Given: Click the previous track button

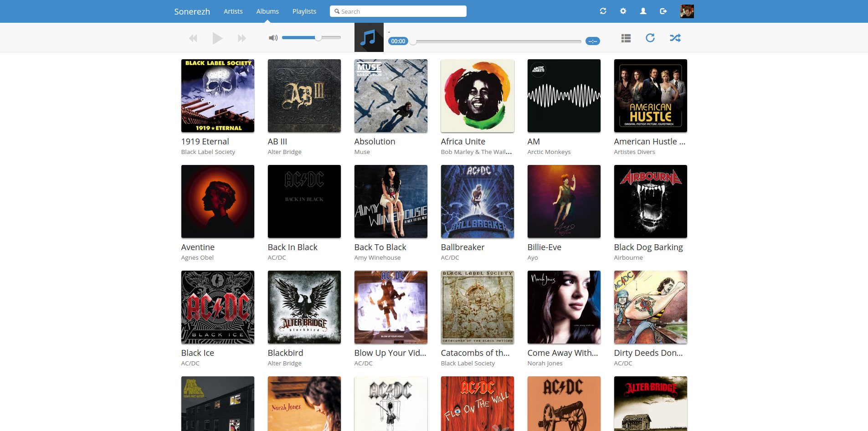Looking at the screenshot, I should pyautogui.click(x=193, y=38).
